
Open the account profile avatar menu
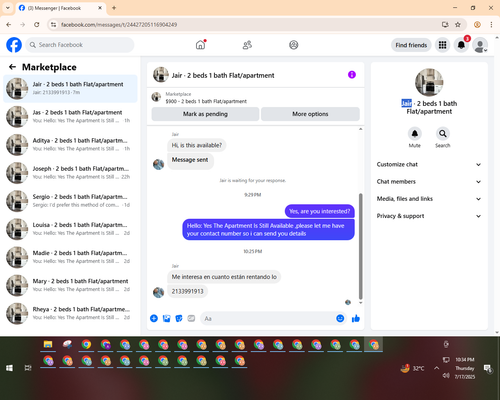480,45
